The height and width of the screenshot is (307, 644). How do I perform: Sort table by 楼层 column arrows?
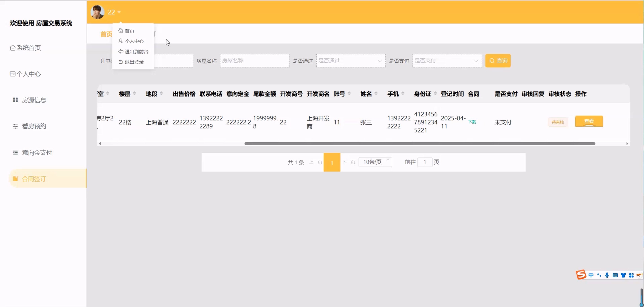coord(135,94)
